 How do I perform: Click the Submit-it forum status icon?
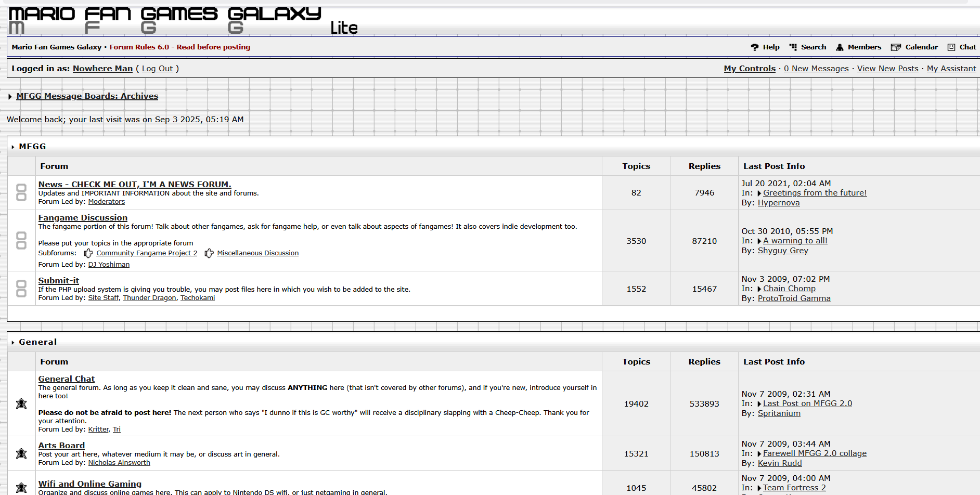[x=21, y=289]
